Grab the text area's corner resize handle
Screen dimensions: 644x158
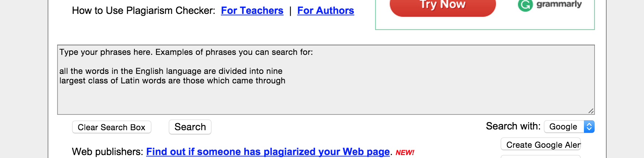click(x=591, y=111)
